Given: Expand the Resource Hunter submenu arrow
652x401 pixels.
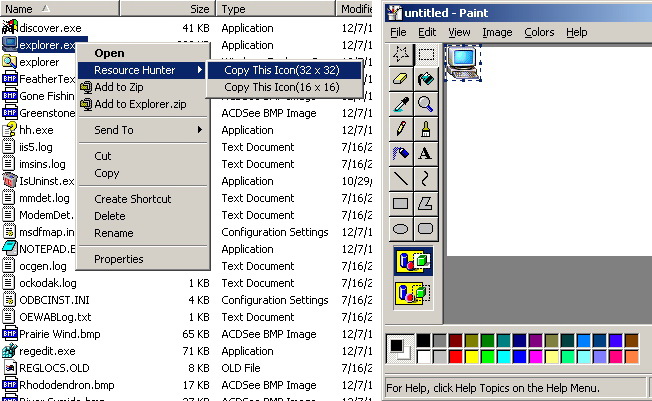Looking at the screenshot, I should (200, 70).
